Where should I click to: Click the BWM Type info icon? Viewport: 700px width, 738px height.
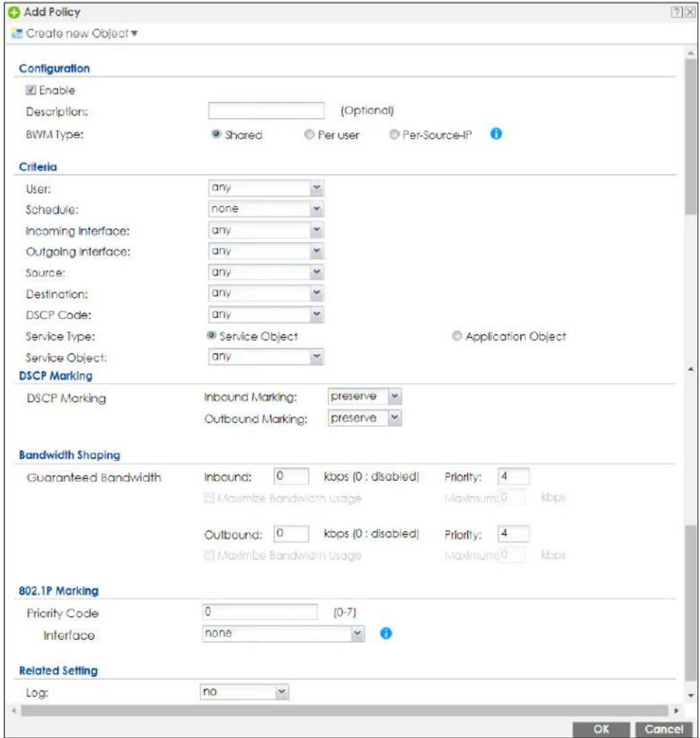[x=496, y=133]
